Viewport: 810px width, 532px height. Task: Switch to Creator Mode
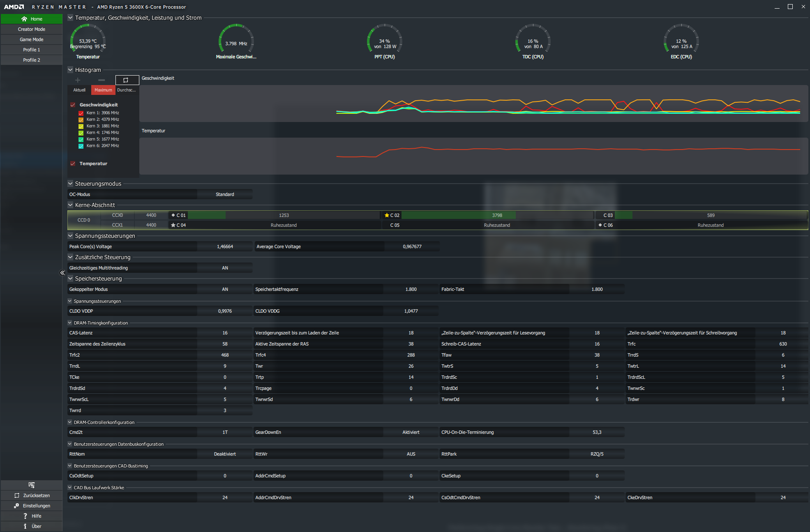(x=32, y=29)
